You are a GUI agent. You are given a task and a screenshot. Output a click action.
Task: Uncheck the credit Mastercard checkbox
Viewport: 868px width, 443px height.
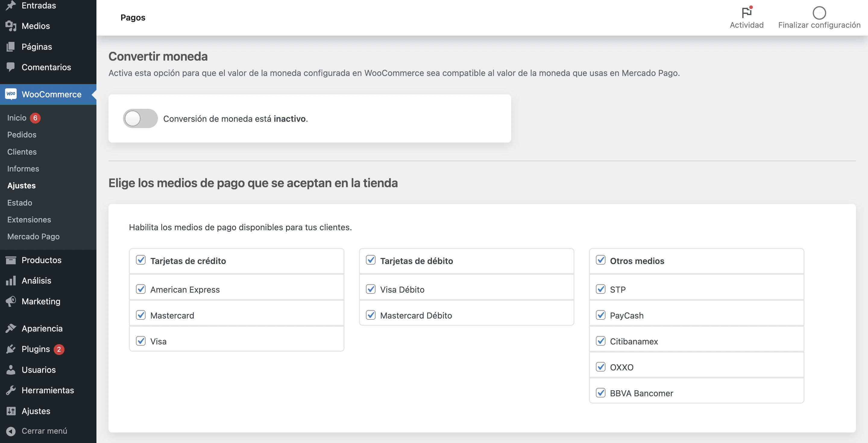tap(141, 315)
